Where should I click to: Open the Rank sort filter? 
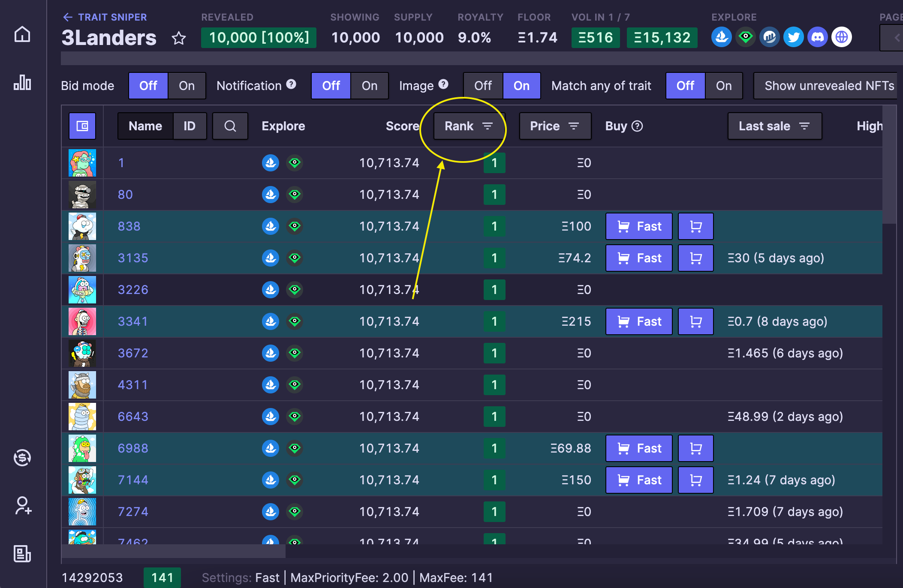click(x=468, y=126)
